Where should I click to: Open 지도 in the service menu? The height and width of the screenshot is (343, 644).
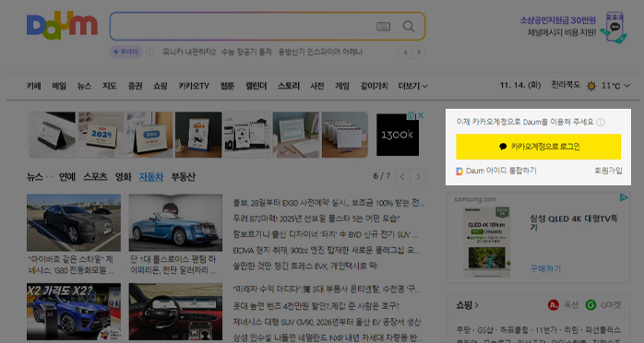[x=110, y=86]
